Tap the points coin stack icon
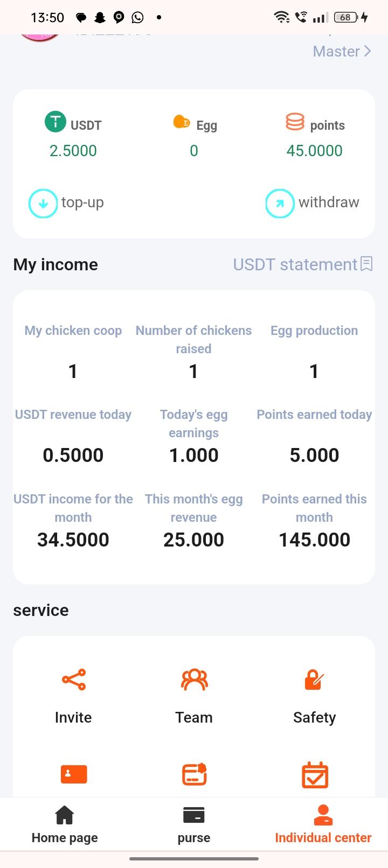 click(x=295, y=122)
